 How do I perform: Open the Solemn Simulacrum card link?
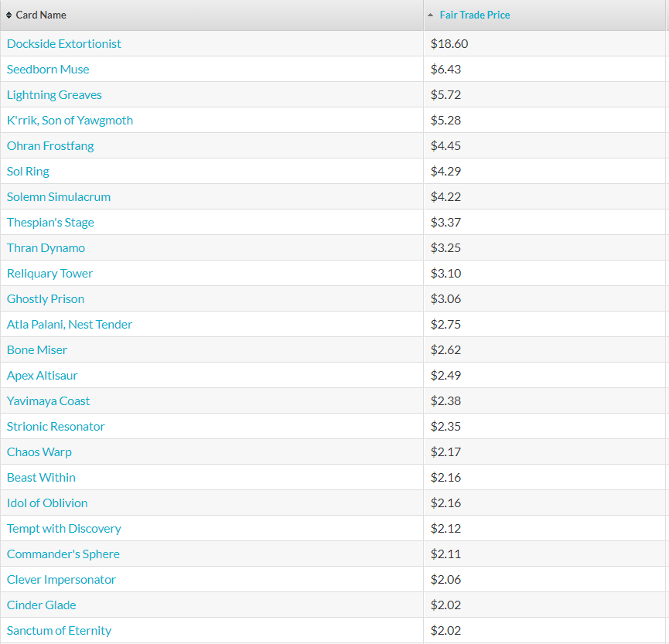click(59, 196)
